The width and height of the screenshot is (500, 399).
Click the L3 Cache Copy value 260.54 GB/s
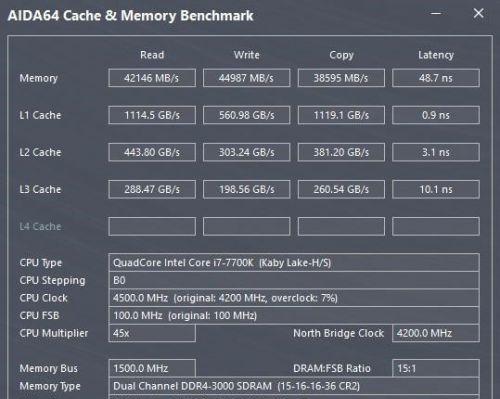click(341, 189)
